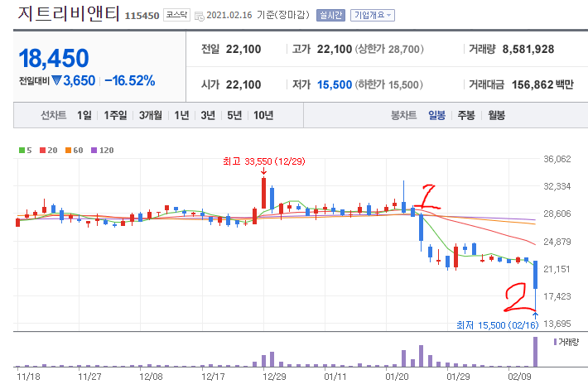Open the 기업개요 company overview dropdown
588x389 pixels.
click(x=373, y=15)
